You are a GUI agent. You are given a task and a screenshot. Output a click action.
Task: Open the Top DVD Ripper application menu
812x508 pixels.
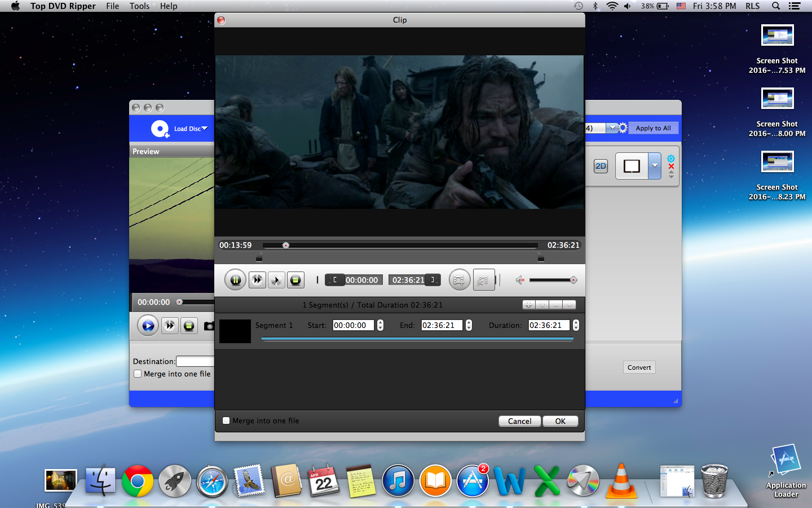point(63,6)
